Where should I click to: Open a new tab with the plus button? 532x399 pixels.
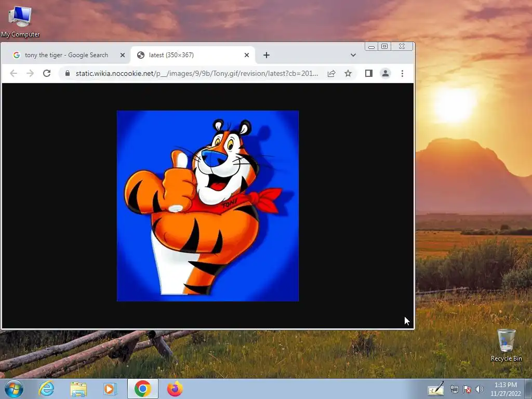pos(267,55)
